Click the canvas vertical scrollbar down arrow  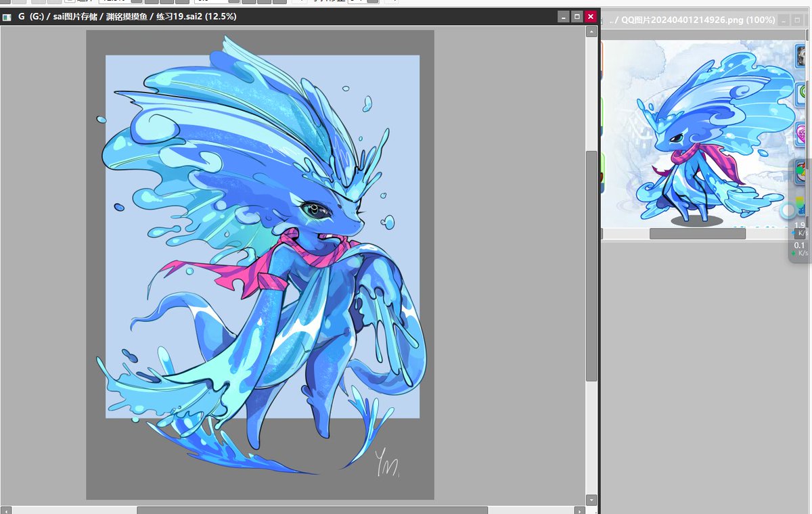point(591,500)
